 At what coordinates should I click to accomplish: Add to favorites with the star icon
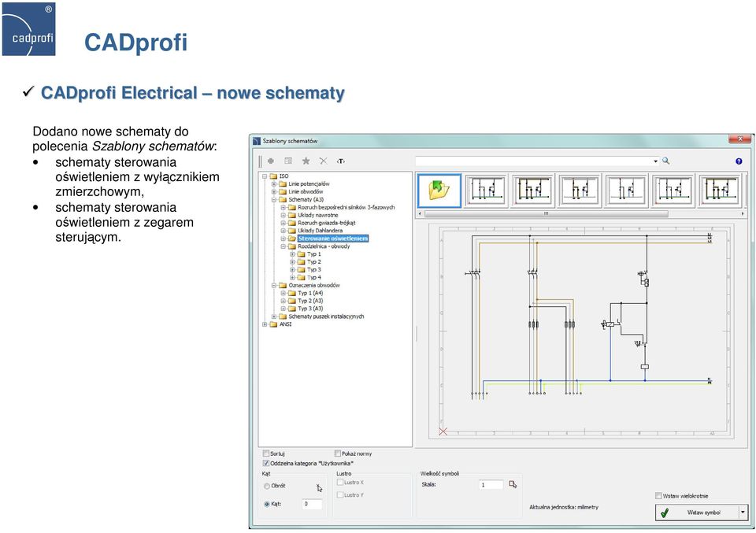point(306,161)
